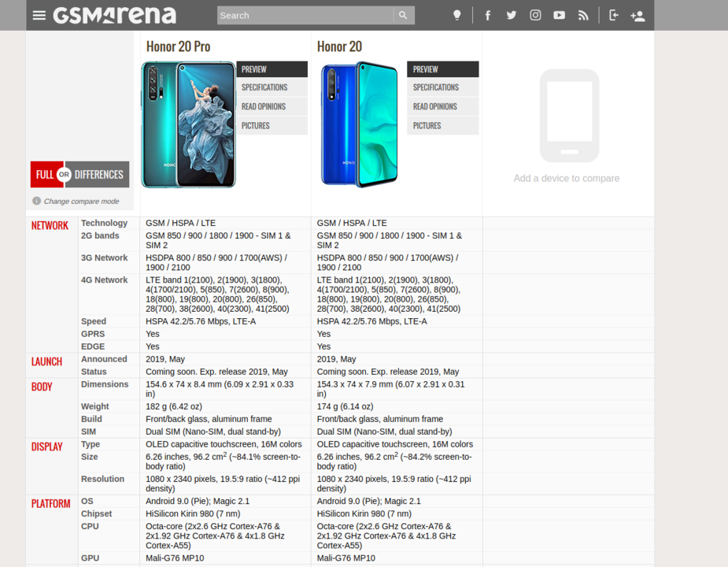The width and height of the screenshot is (728, 567).
Task: Click the NETWORK section heading
Action: [x=50, y=225]
